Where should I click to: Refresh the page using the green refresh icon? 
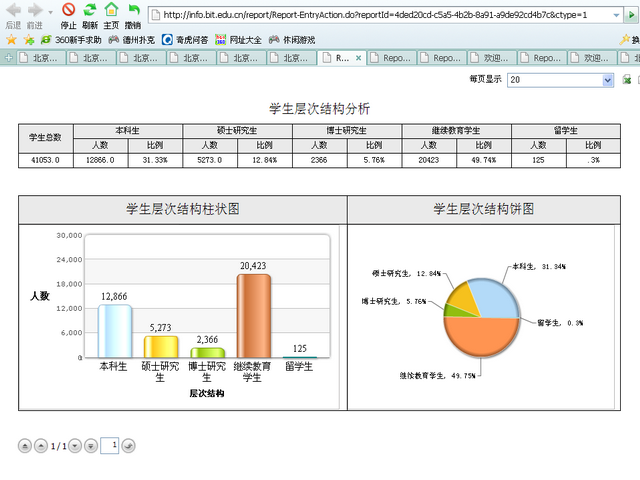[x=90, y=10]
